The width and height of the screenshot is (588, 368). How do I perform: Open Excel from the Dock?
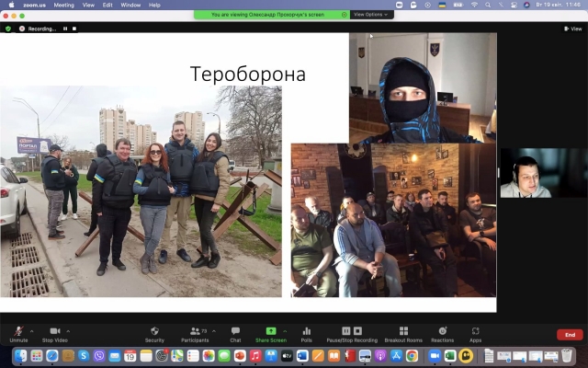[450, 355]
